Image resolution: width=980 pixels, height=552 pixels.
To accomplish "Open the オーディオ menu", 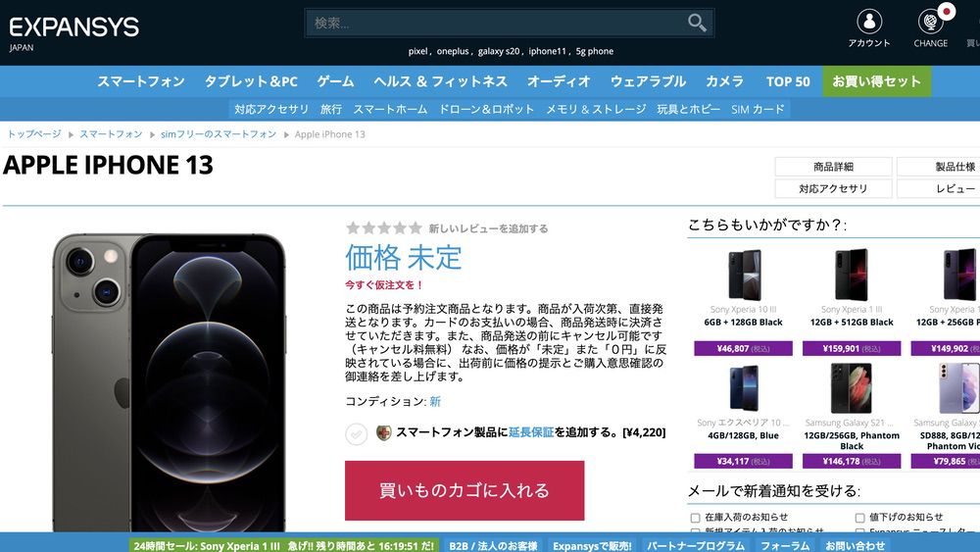I will 559,81.
